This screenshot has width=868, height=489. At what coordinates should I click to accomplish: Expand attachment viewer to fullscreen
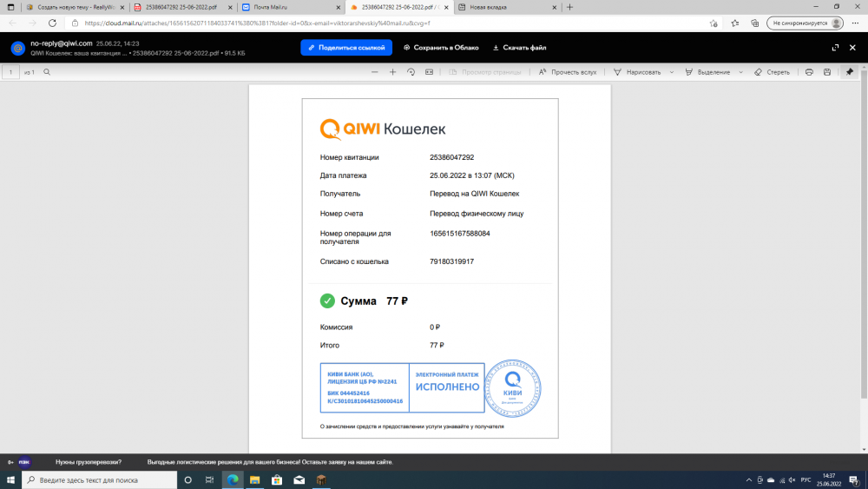click(835, 48)
